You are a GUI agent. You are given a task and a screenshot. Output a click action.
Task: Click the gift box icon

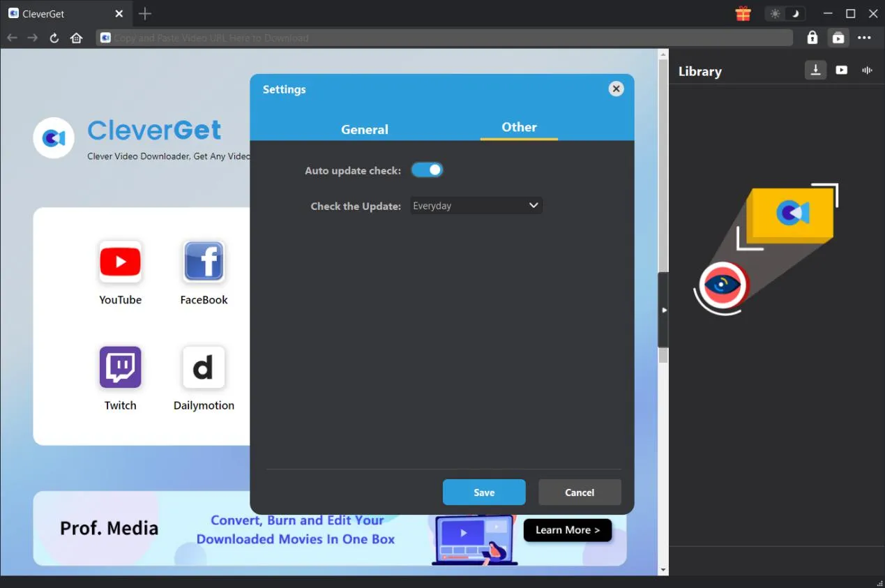(743, 14)
